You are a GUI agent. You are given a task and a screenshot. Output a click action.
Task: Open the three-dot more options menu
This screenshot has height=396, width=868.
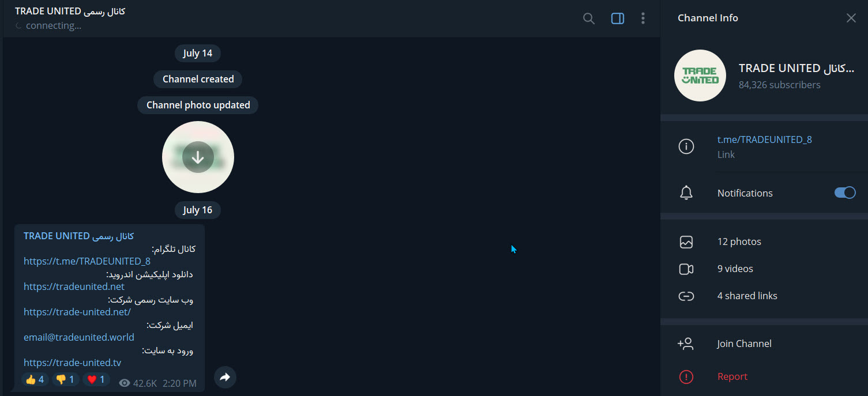pos(643,18)
